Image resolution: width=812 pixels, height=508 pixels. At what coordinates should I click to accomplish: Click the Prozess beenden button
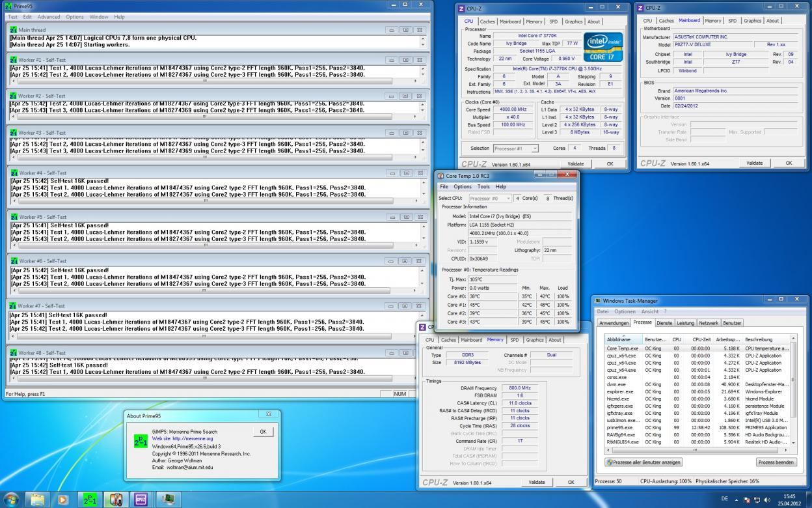(x=776, y=462)
